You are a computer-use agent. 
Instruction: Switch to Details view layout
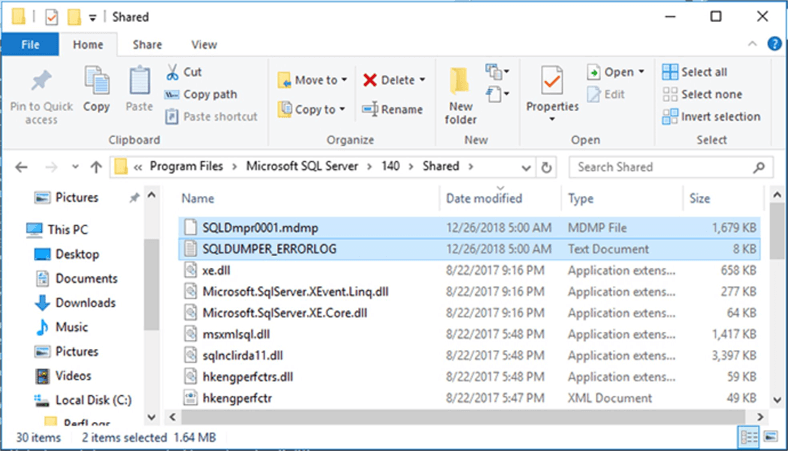[x=748, y=437]
